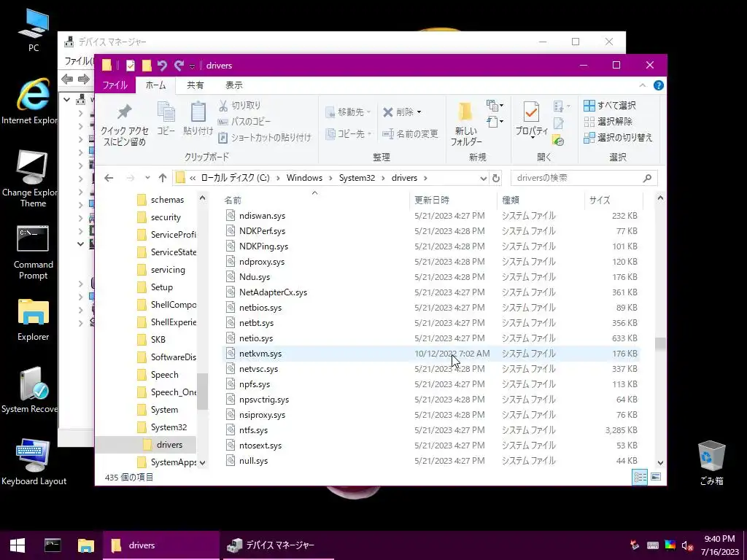Click the Redo arrow in title bar

pyautogui.click(x=179, y=65)
